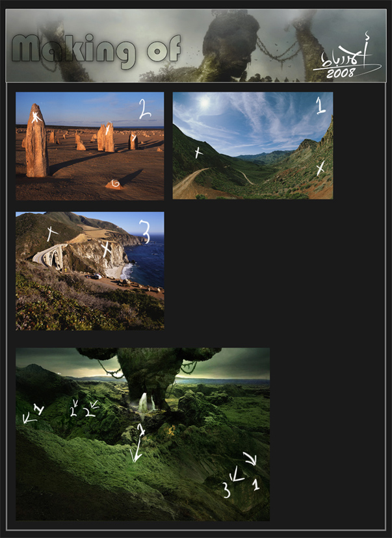Click the coastal bridge photo numbered 3
Viewport: 392px width, 538px height.
(90, 271)
